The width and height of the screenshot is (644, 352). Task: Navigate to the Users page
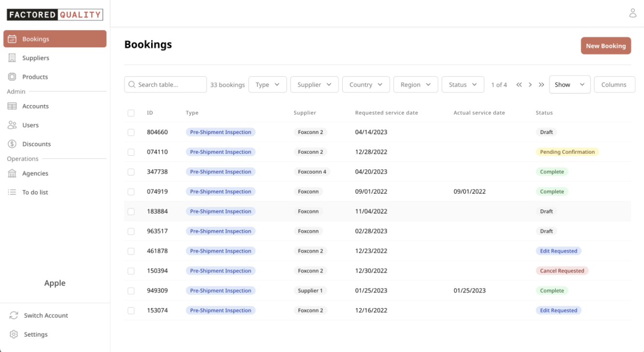tap(30, 125)
